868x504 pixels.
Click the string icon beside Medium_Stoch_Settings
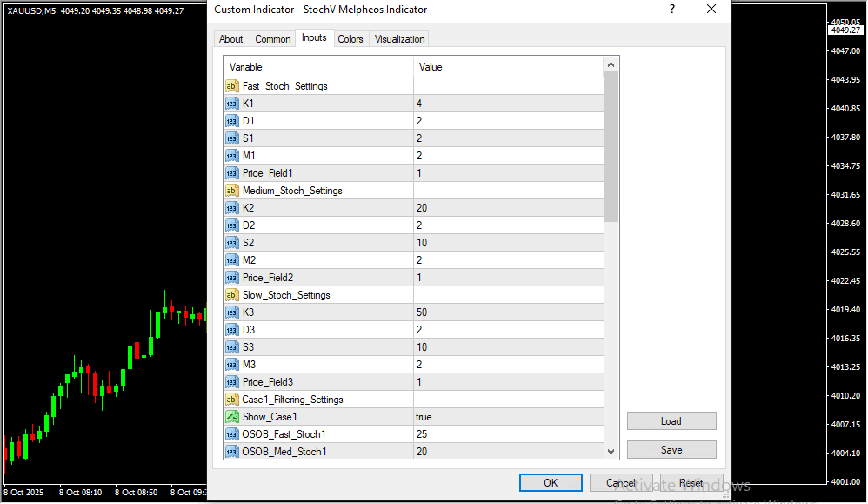231,191
